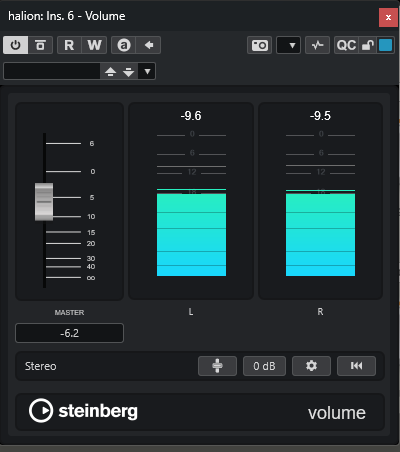Click the 6 mark on the fader scale
This screenshot has width=400, height=452.
point(92,143)
